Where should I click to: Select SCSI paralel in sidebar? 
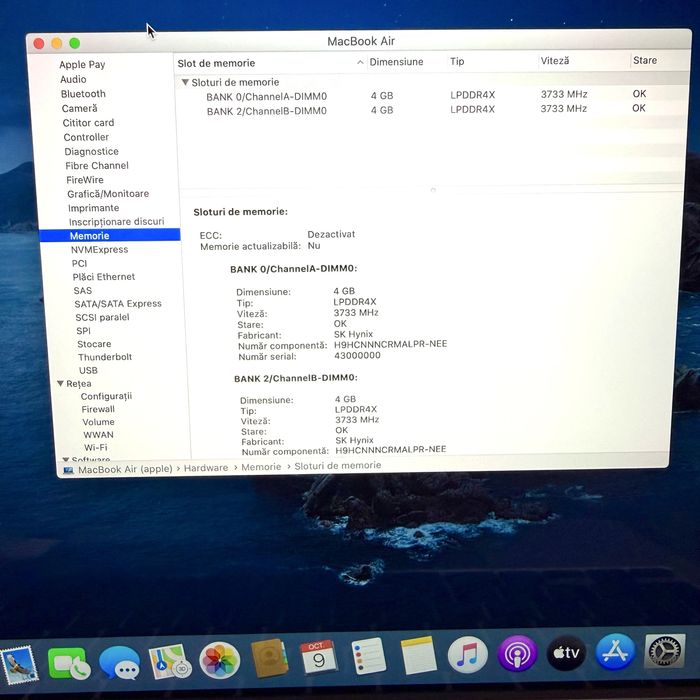pos(102,317)
